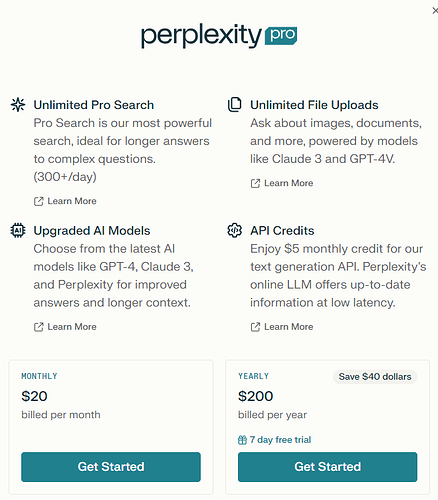The width and height of the screenshot is (438, 500).
Task: Click the Save $40 dollars badge
Action: 375,377
